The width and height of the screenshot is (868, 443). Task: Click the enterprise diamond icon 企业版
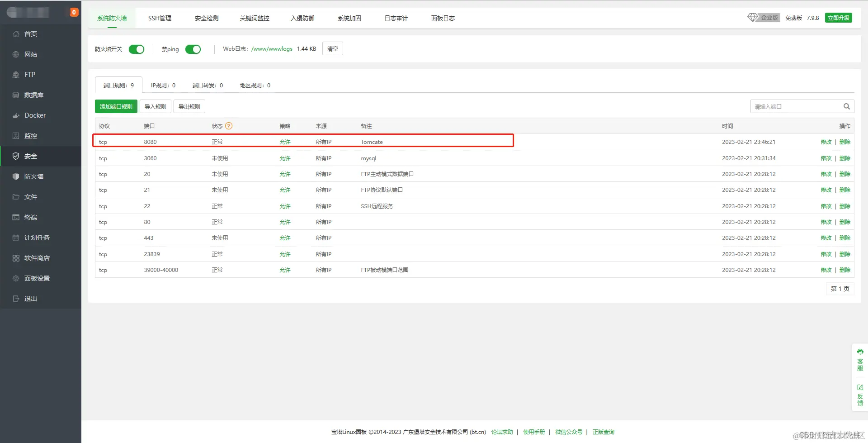coord(752,18)
